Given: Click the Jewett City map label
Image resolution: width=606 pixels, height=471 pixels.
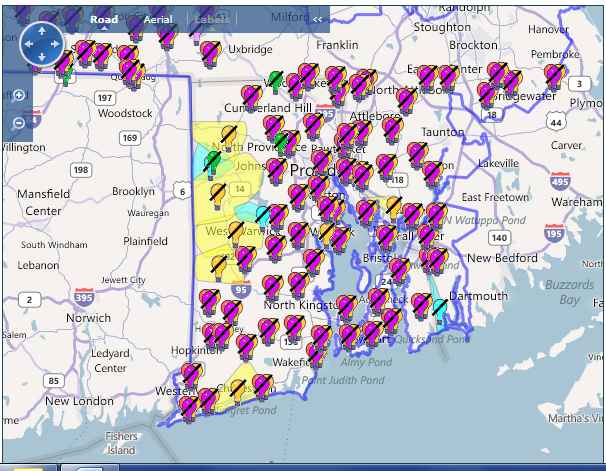Looking at the screenshot, I should (123, 280).
